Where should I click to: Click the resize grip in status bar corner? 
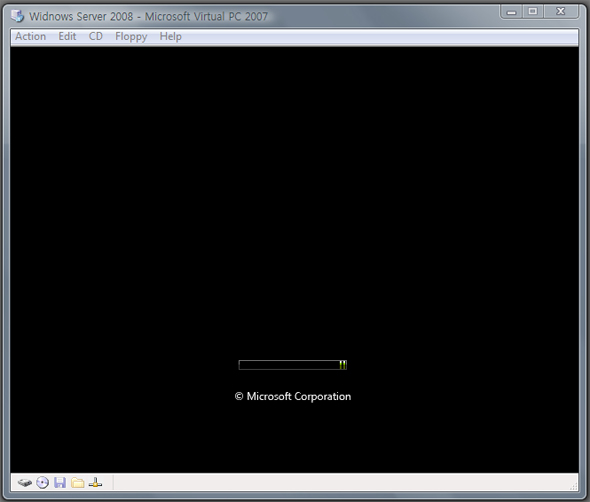click(x=574, y=486)
